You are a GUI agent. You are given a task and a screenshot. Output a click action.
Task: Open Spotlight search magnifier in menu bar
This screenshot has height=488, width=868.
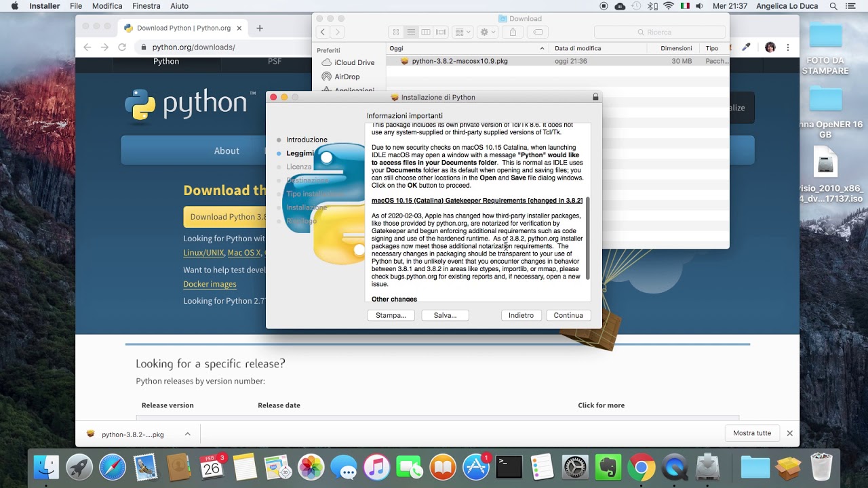pos(833,6)
